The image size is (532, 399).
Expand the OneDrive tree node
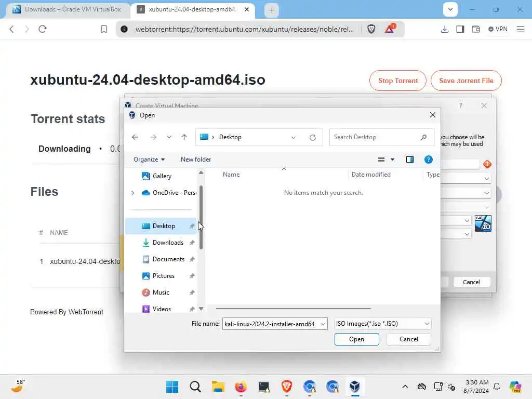132,193
